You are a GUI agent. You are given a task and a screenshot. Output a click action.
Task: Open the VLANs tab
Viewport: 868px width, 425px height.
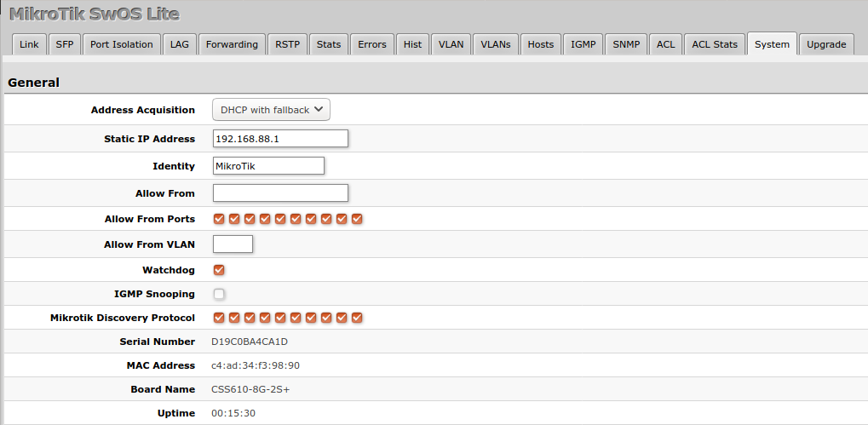[x=496, y=44]
